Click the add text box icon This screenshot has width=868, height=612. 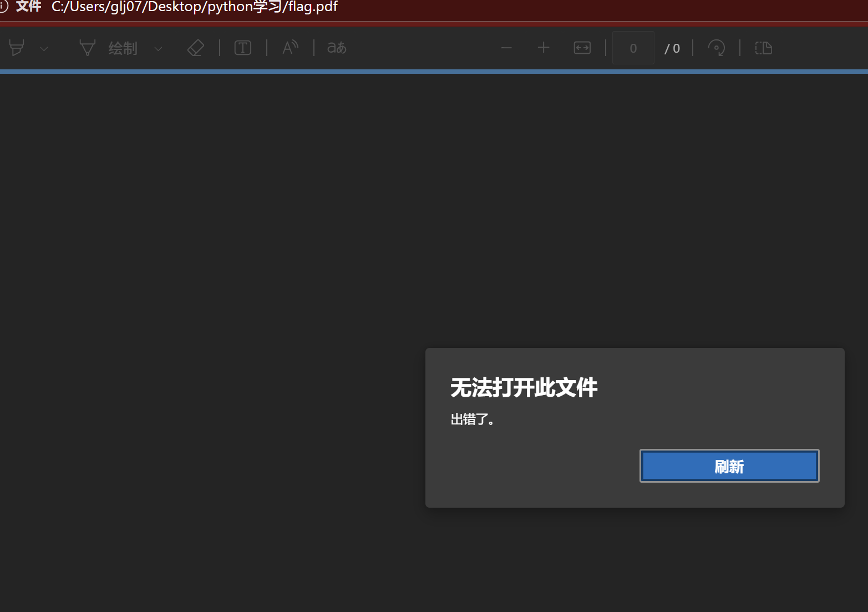point(243,48)
